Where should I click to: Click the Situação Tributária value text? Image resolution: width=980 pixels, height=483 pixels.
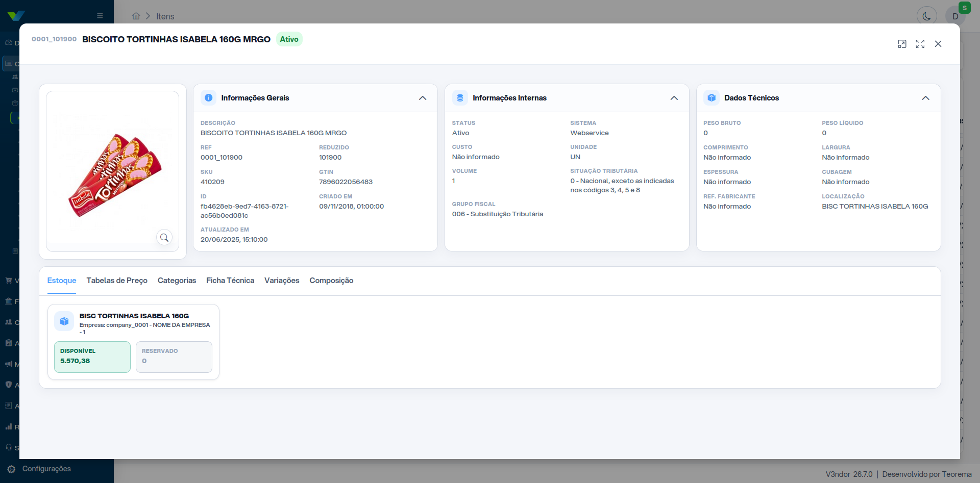click(622, 186)
